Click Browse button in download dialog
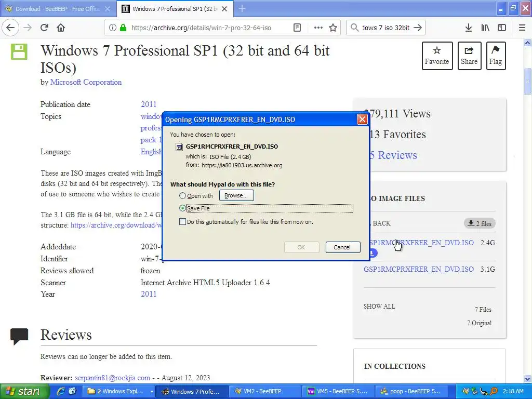 [x=236, y=195]
